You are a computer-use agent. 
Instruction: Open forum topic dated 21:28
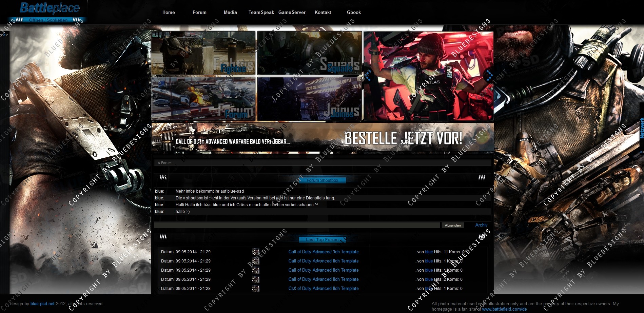click(324, 288)
